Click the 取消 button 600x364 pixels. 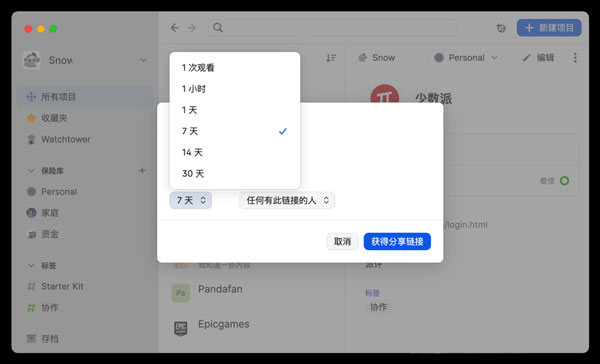[342, 242]
